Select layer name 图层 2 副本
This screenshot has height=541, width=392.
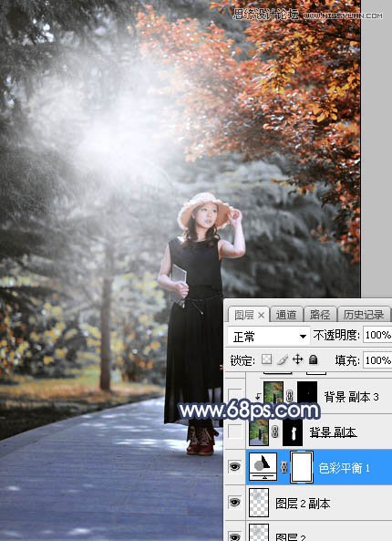coord(303,504)
